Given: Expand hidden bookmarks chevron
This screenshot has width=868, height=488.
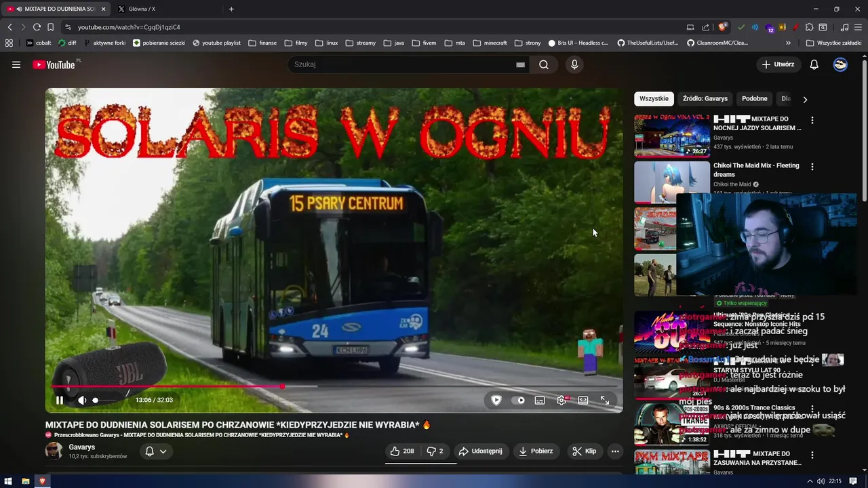Looking at the screenshot, I should tap(788, 43).
